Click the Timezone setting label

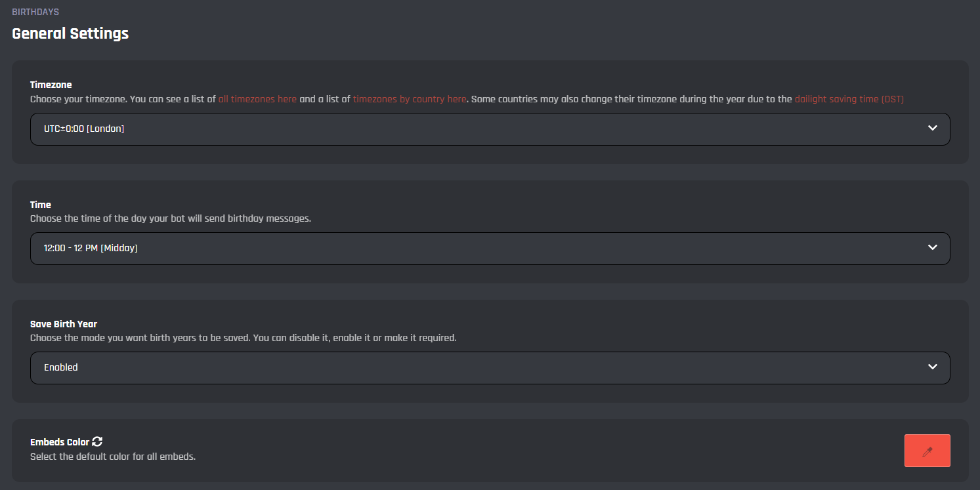(x=51, y=85)
